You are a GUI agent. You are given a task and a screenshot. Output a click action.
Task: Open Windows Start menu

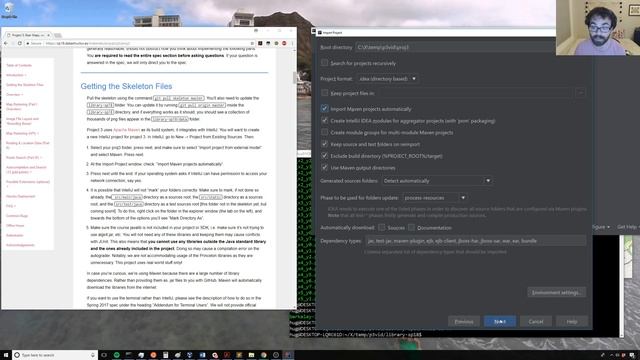click(6, 355)
